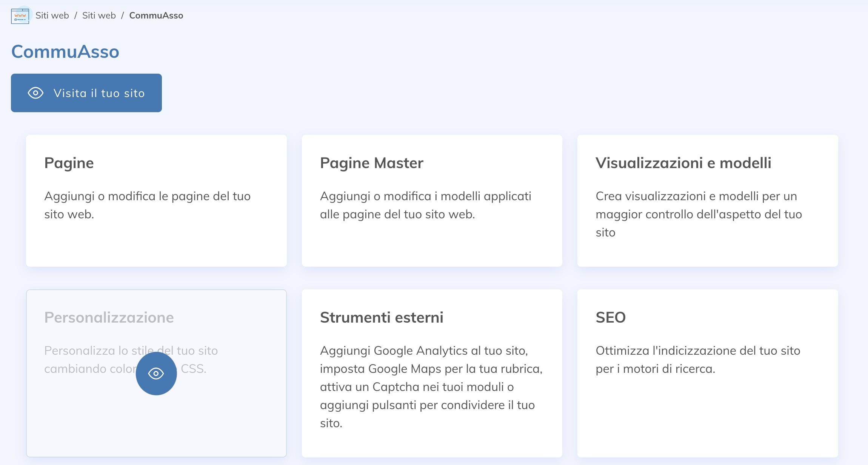
Task: Open the Pagine card title
Action: 69,163
